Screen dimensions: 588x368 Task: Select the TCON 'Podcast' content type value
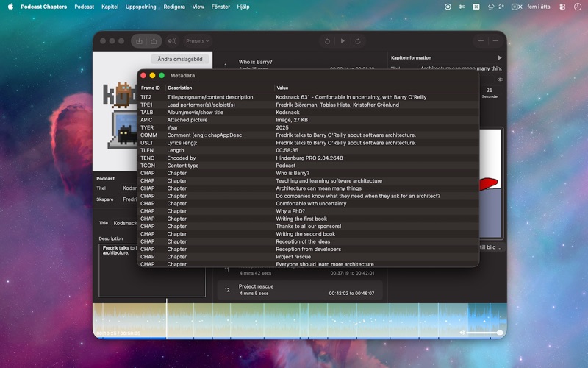286,166
